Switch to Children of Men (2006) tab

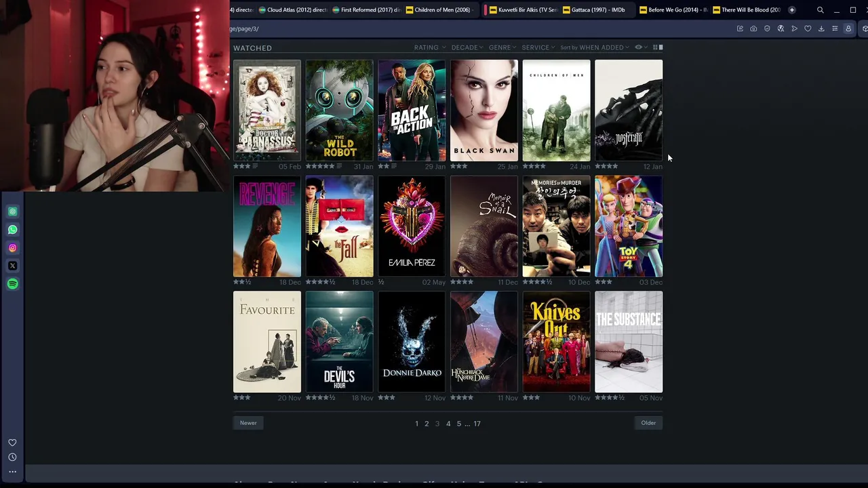point(441,10)
